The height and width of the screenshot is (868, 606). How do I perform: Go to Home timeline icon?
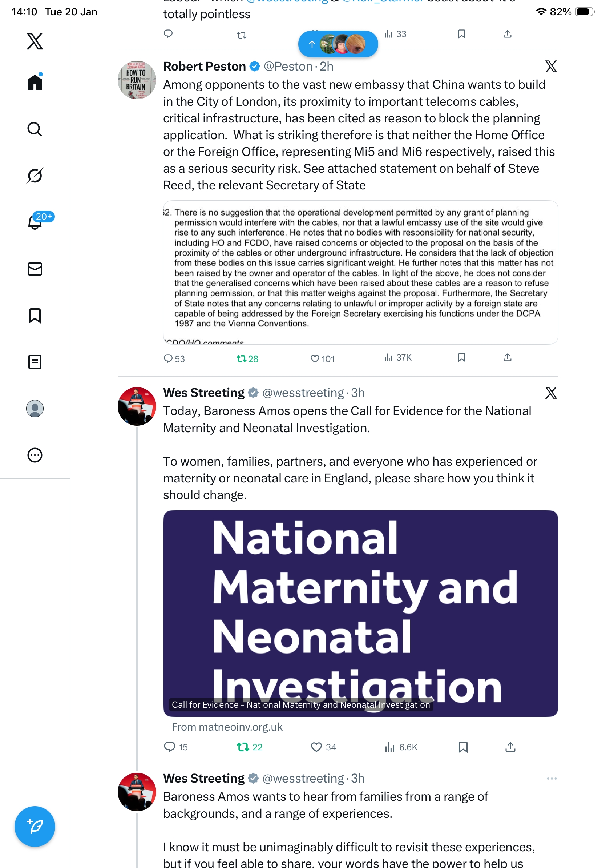click(x=35, y=82)
